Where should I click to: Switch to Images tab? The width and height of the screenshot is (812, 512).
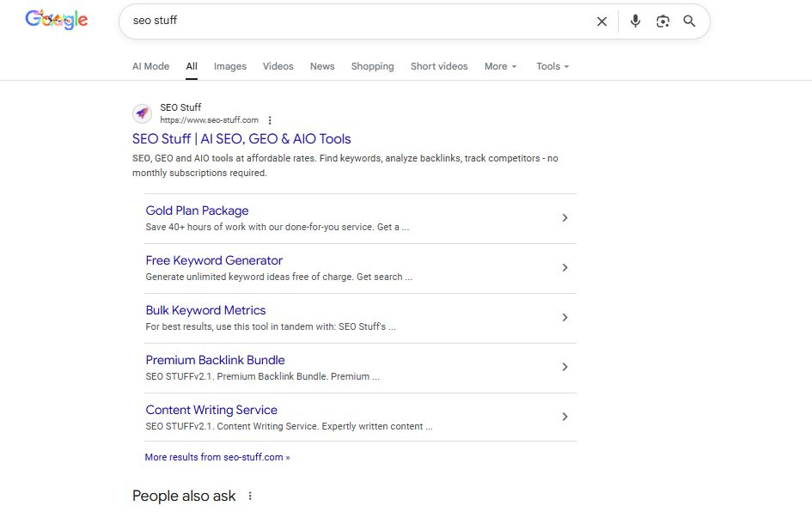pyautogui.click(x=230, y=66)
